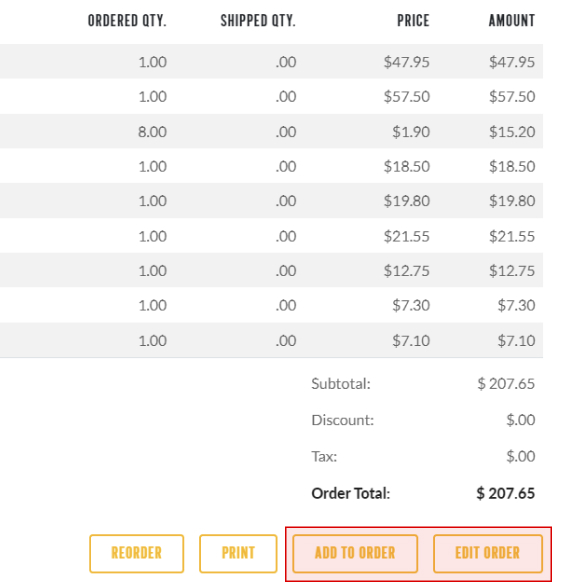Click the $12.75 price cell
Screen dimensions: 570x588
coord(406,270)
